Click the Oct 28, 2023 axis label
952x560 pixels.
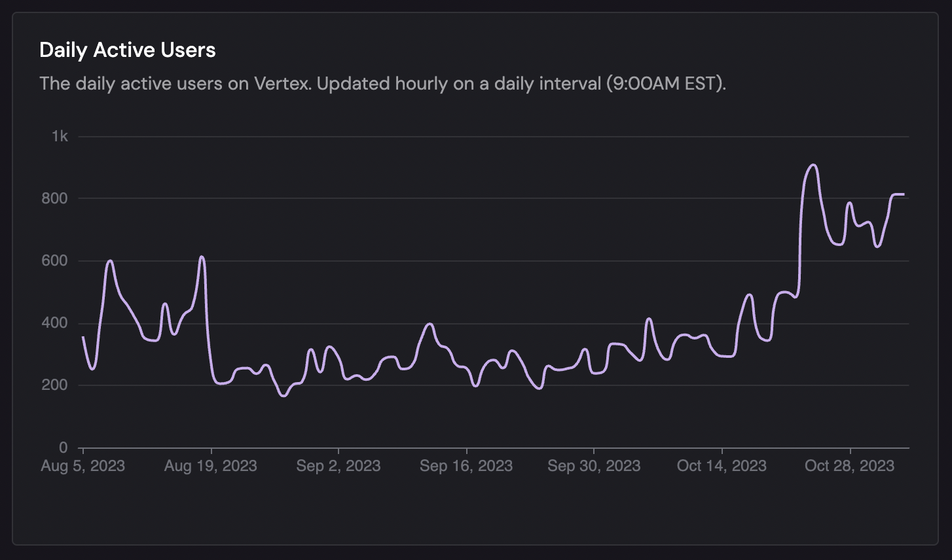[x=849, y=466]
